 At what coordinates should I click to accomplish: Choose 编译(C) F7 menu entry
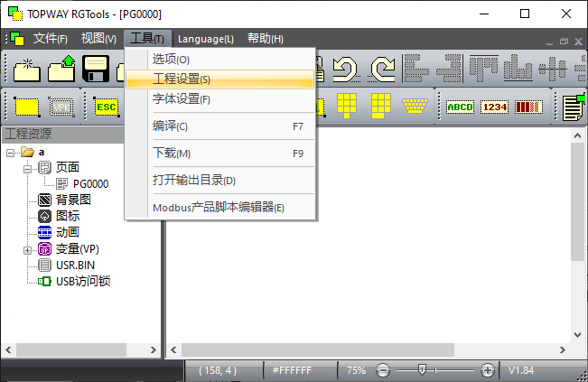tap(220, 126)
